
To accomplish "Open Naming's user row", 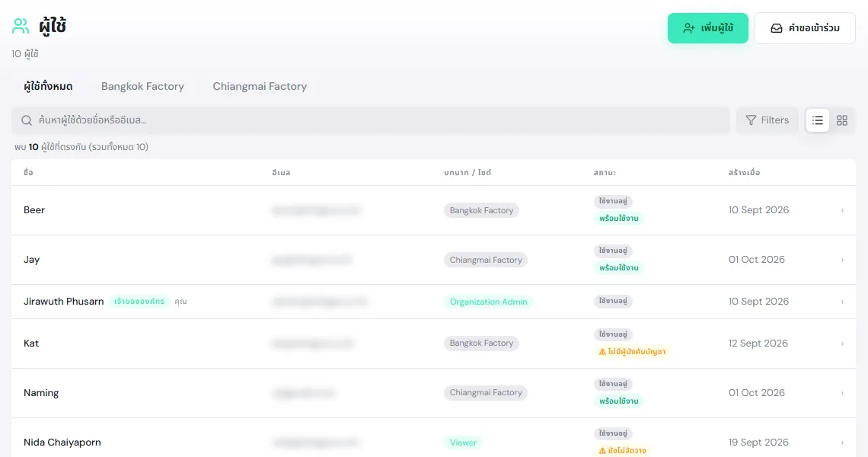I will [433, 393].
